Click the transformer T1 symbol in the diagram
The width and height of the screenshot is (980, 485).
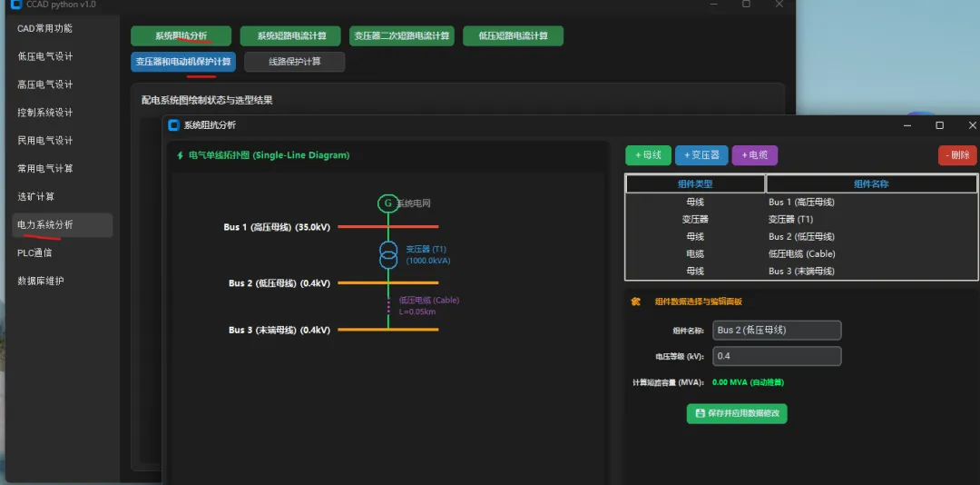tap(388, 254)
